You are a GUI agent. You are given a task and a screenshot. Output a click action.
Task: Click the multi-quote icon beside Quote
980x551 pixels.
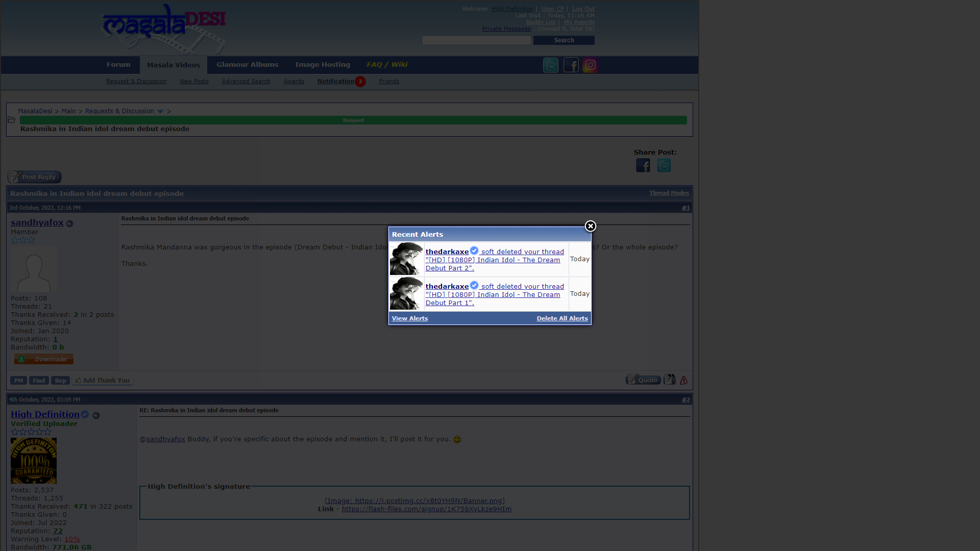(669, 380)
